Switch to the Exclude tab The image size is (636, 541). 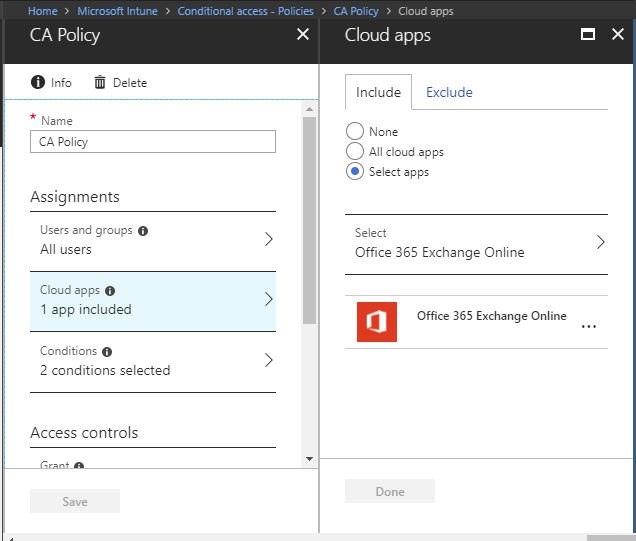pyautogui.click(x=449, y=92)
